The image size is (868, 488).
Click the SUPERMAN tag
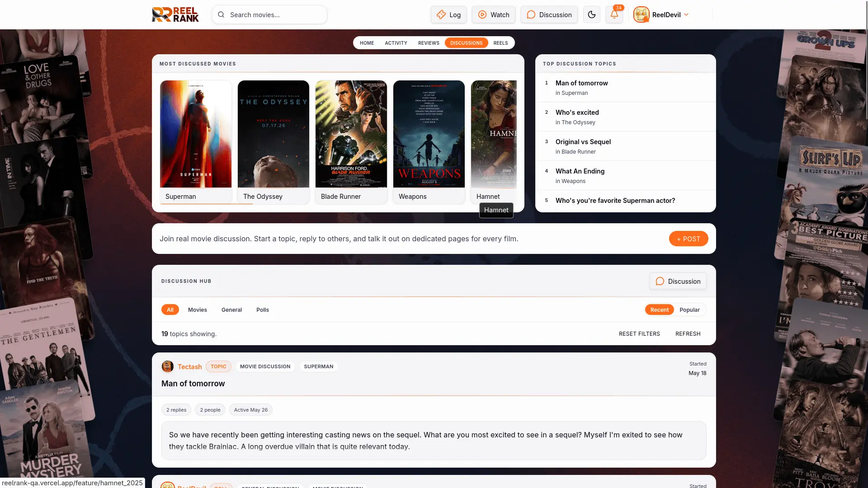coord(319,366)
